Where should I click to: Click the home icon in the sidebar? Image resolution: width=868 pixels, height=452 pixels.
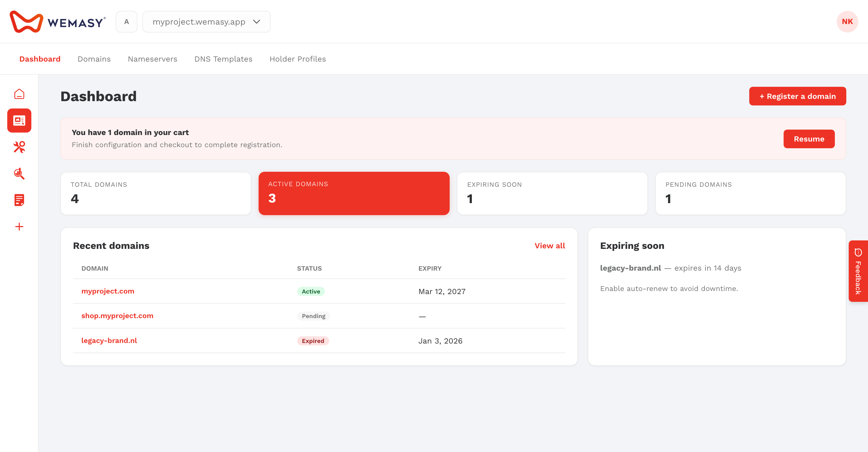tap(19, 94)
